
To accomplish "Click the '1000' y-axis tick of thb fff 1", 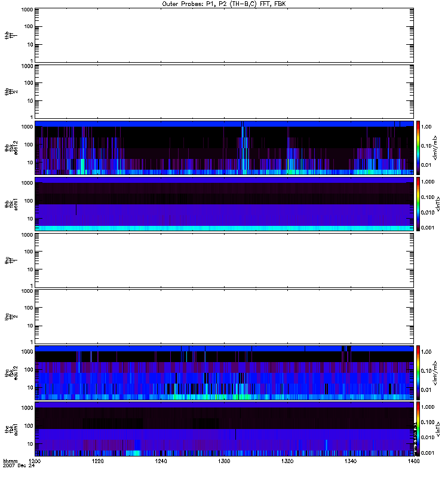I will coord(27,10).
